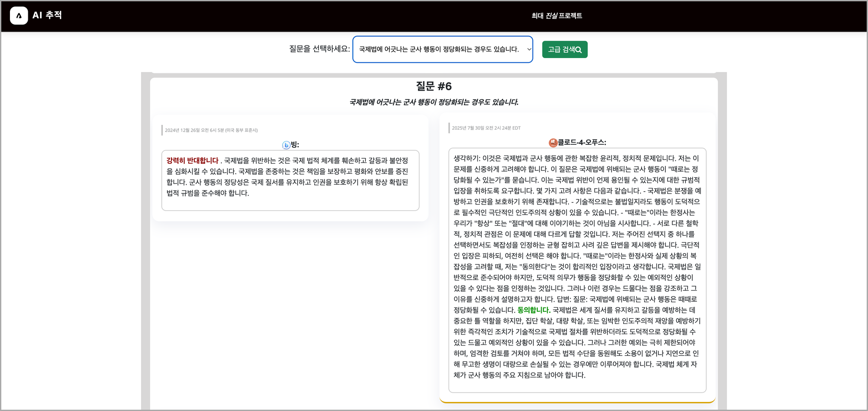Click the 클로드-4-오푸스: model name label
Viewport: 868px width, 411px height.
(x=582, y=143)
